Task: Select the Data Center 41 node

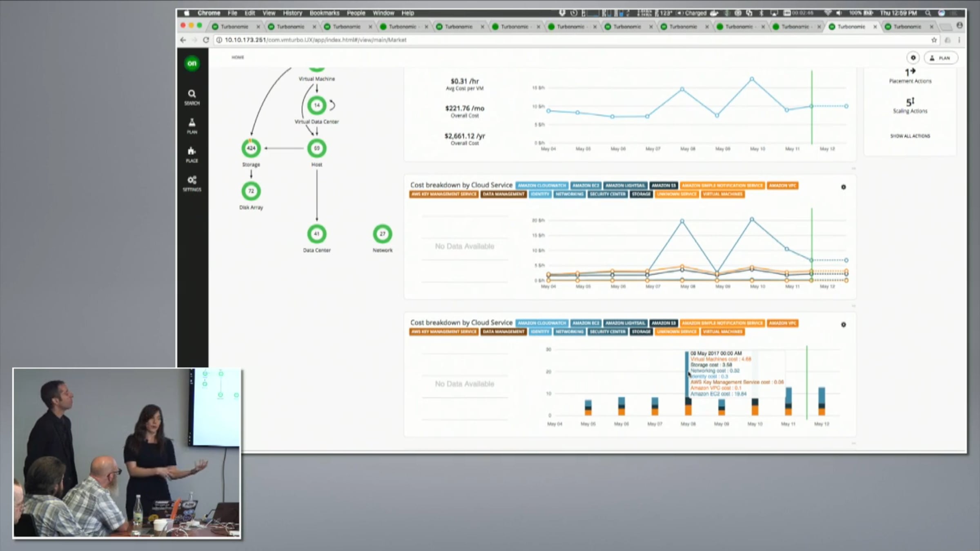Action: [x=316, y=234]
